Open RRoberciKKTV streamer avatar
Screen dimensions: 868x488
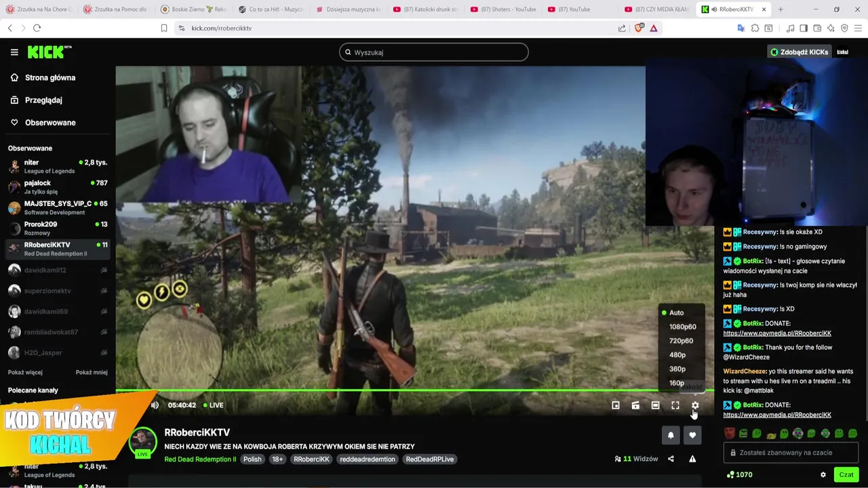pos(142,443)
